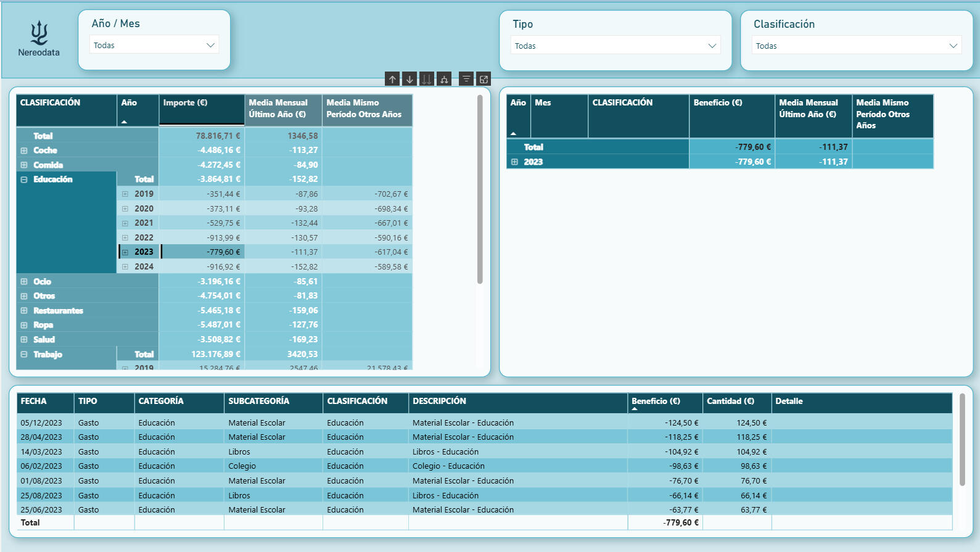Open the Clasificación filter dropdown
The image size is (980, 552).
pyautogui.click(x=856, y=46)
